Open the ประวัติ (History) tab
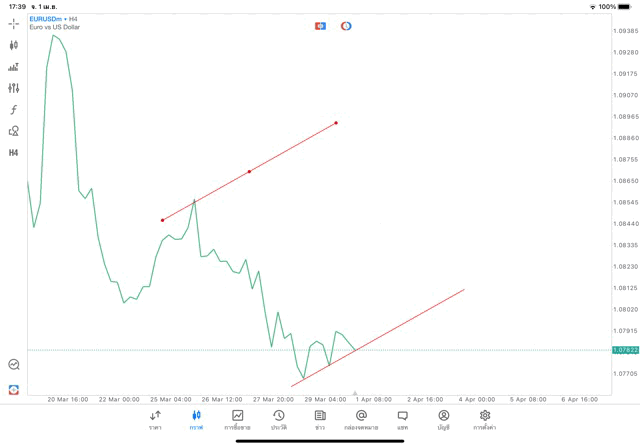640x447 pixels. (279, 420)
